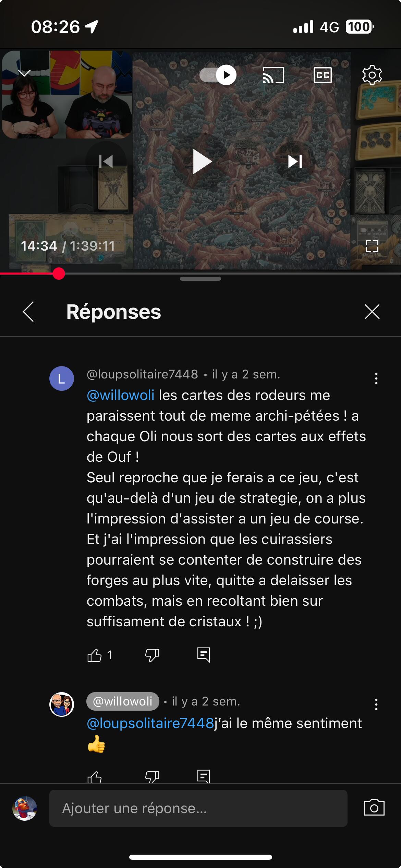
Task: Go to previous video
Action: point(106,161)
